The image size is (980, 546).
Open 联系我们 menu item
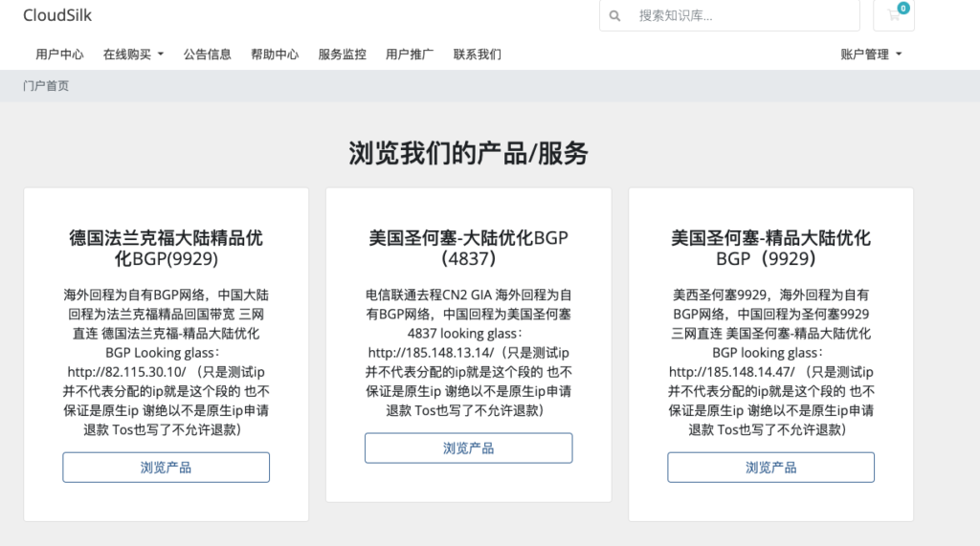477,55
